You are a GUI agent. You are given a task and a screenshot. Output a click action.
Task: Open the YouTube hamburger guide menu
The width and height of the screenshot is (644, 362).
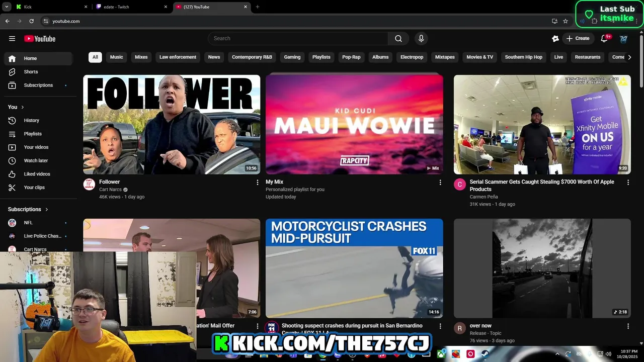(12, 39)
